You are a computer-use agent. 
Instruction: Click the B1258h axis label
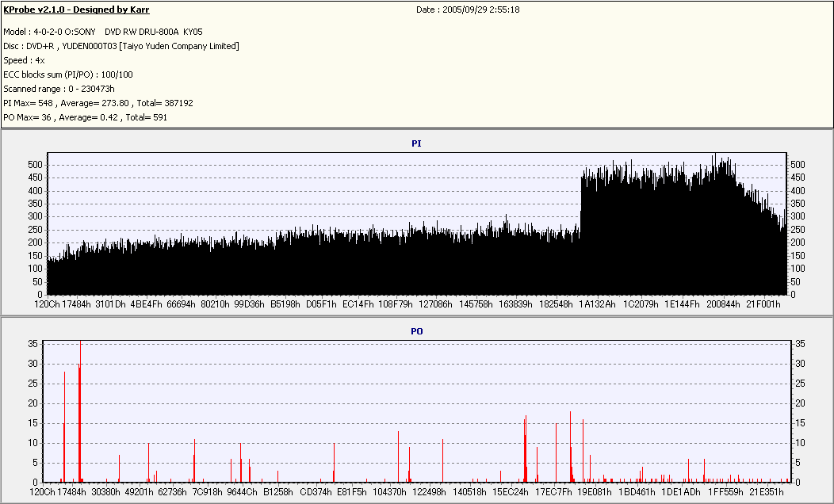pyautogui.click(x=277, y=492)
